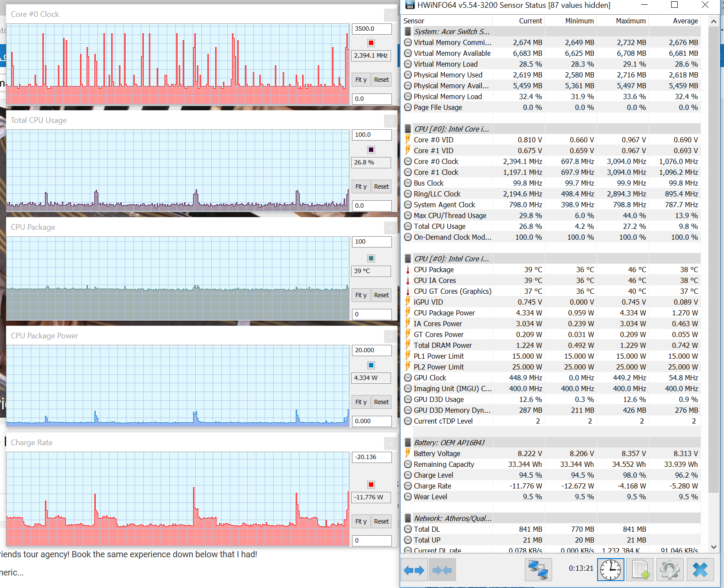724x588 pixels.
Task: Select the GPU D3D Usage row
Action: [x=552, y=399]
